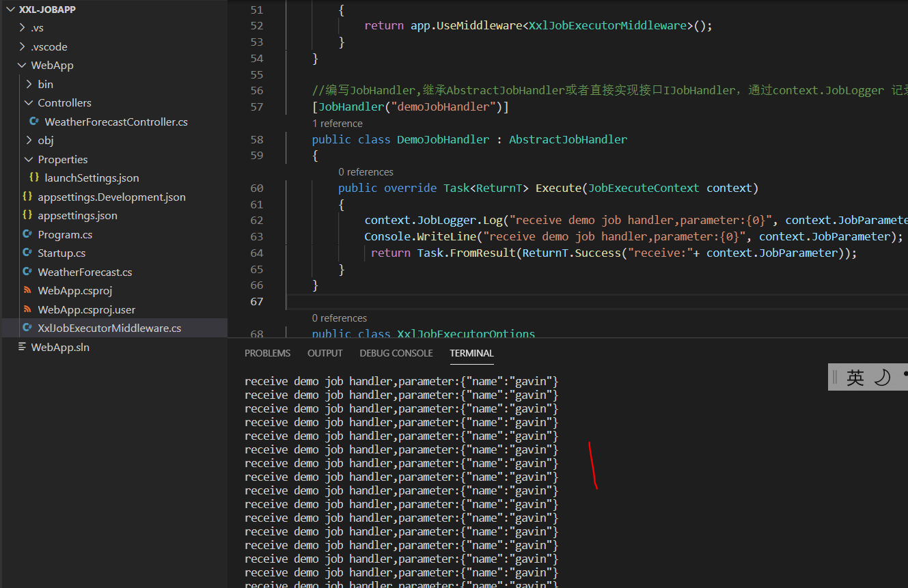The width and height of the screenshot is (908, 588).
Task: Place cursor on empty line 67
Action: pyautogui.click(x=596, y=302)
